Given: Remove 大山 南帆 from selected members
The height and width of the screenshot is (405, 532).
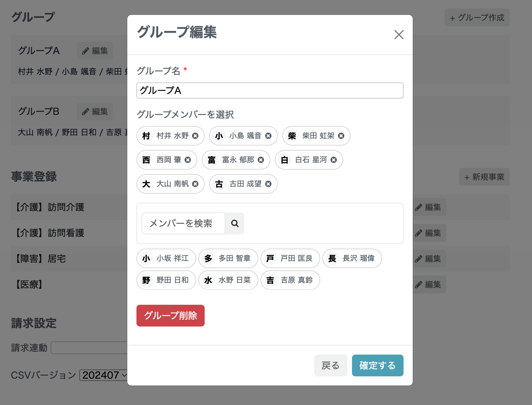Looking at the screenshot, I should coord(195,184).
